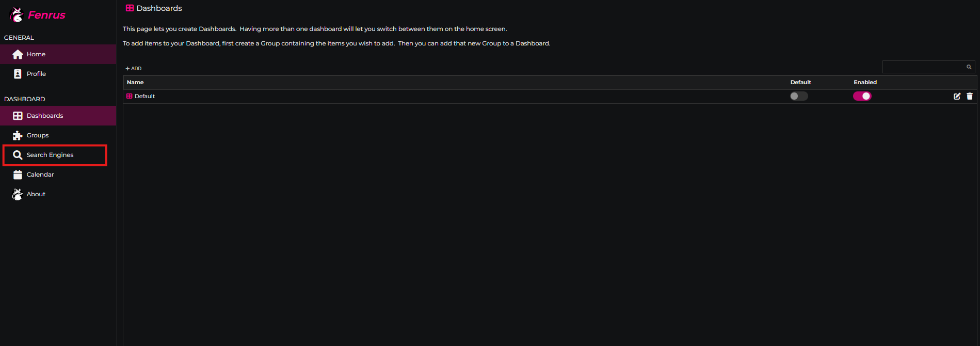Screen dimensions: 980x346
Task: Click the Fenrus wolf logo
Action: click(x=18, y=15)
